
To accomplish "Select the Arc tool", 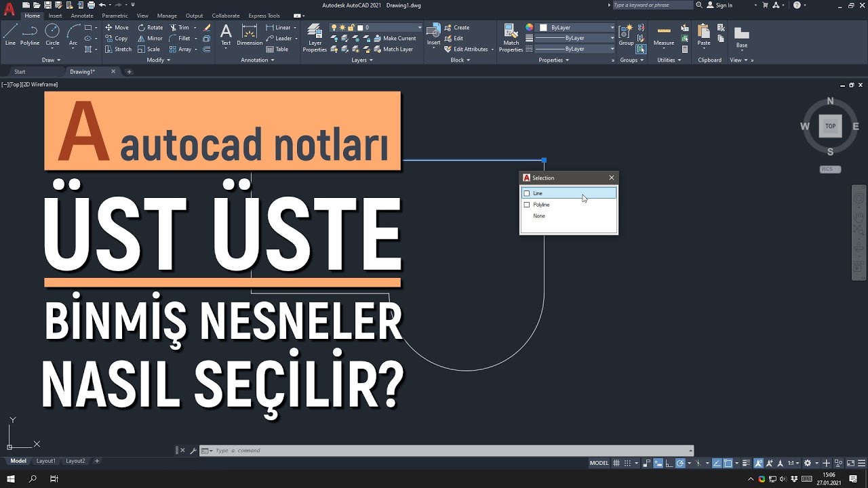I will pos(73,34).
